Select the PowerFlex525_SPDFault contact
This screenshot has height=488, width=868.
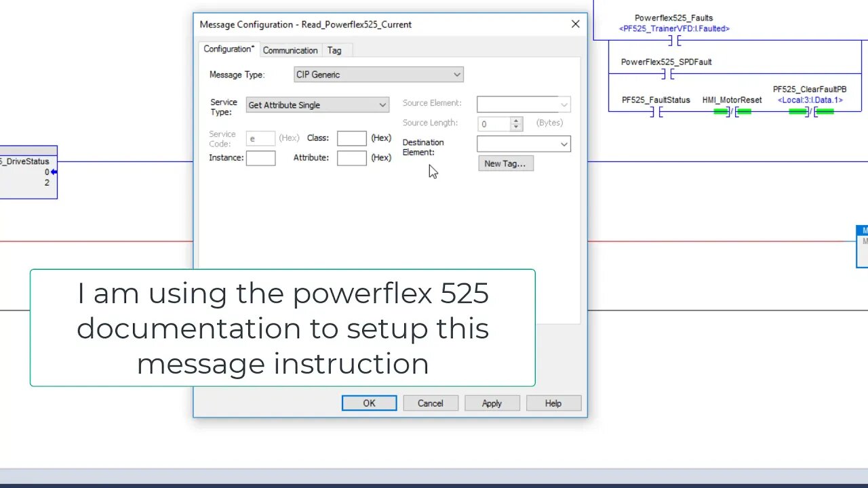coord(667,74)
